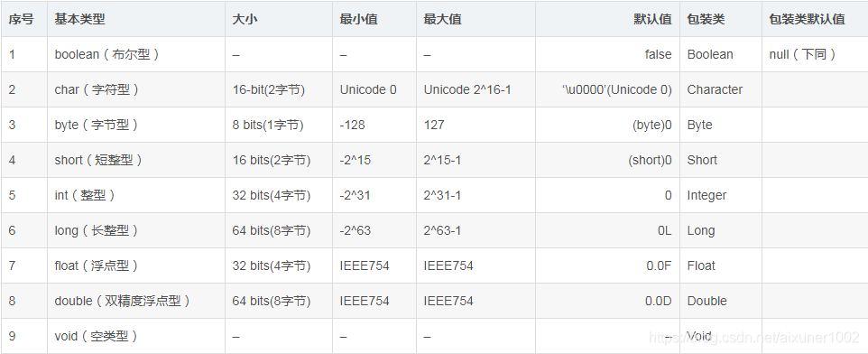
Task: Click the 127 maximum value
Action: pyautogui.click(x=434, y=125)
